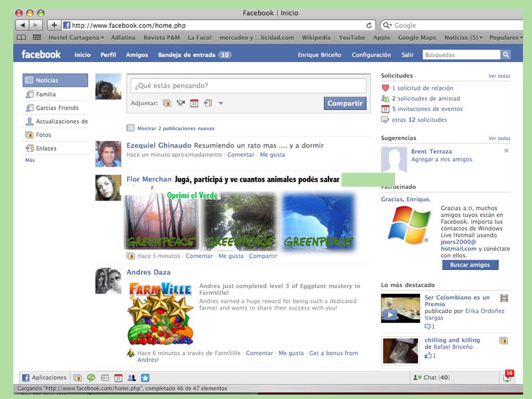Select Familia filter in sidebar
The width and height of the screenshot is (532, 399).
(55, 94)
